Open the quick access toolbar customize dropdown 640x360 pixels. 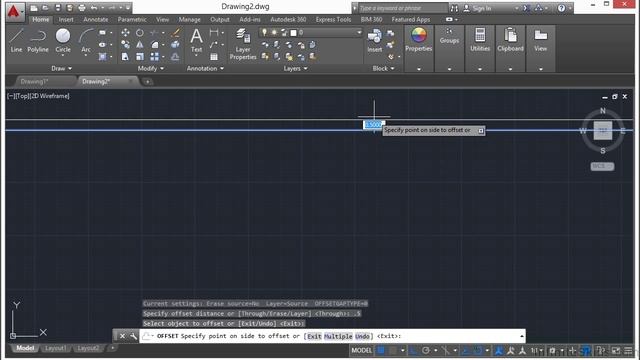128,8
